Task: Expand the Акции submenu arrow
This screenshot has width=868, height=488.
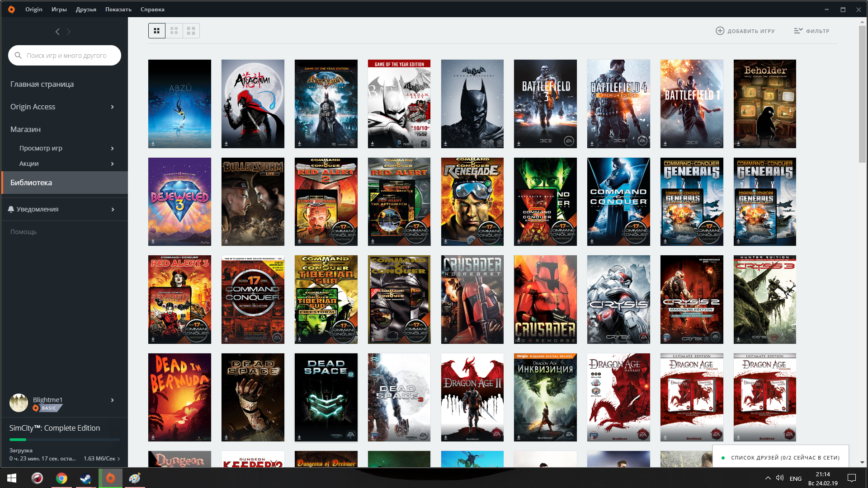Action: (113, 164)
